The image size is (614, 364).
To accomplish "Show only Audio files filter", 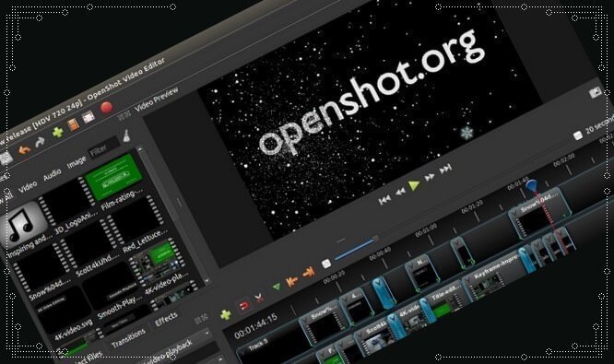I will pyautogui.click(x=52, y=174).
